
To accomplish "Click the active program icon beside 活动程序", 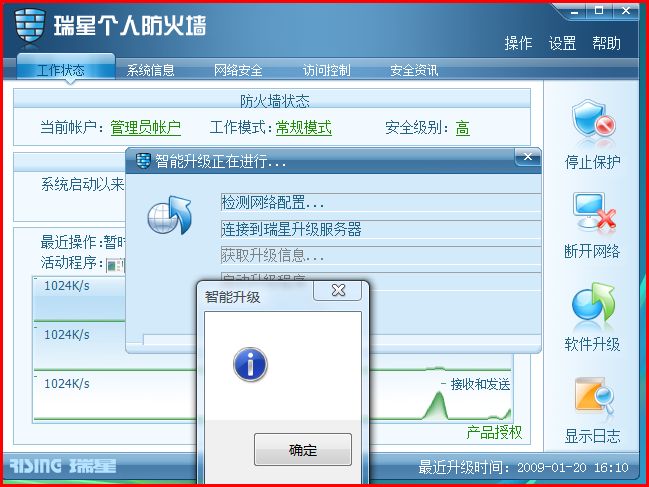I will 115,265.
